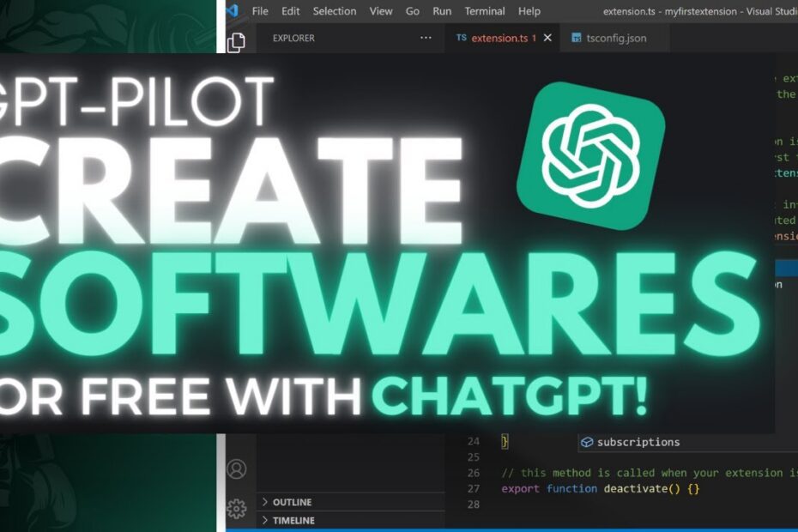Viewport: 798px width, 532px height.
Task: Open the Run menu
Action: tap(442, 11)
